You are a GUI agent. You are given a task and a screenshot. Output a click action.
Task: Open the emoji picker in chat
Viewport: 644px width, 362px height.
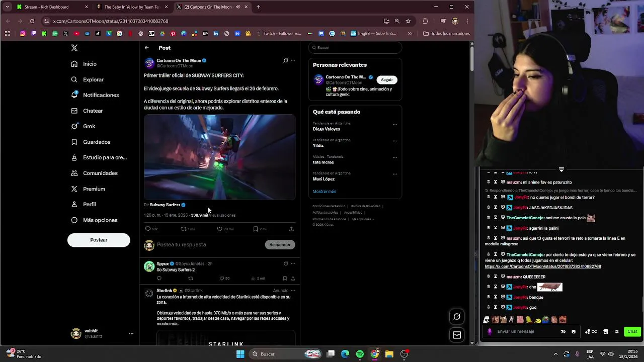point(574,331)
